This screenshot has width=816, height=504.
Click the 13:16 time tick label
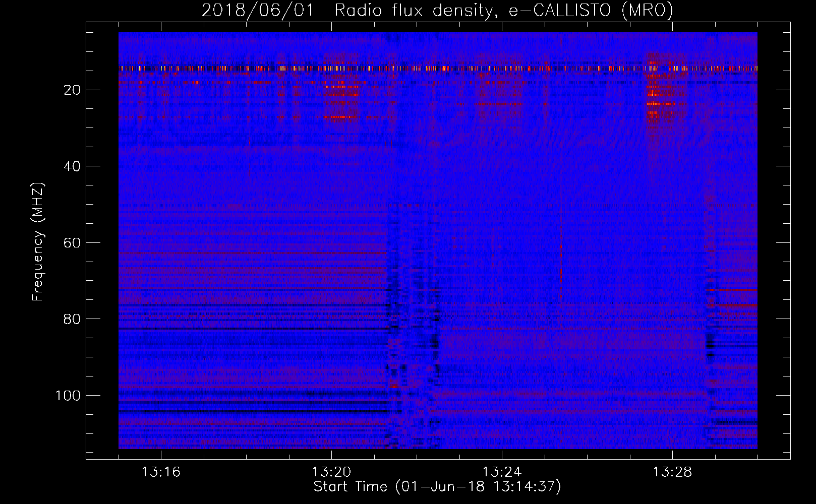161,472
